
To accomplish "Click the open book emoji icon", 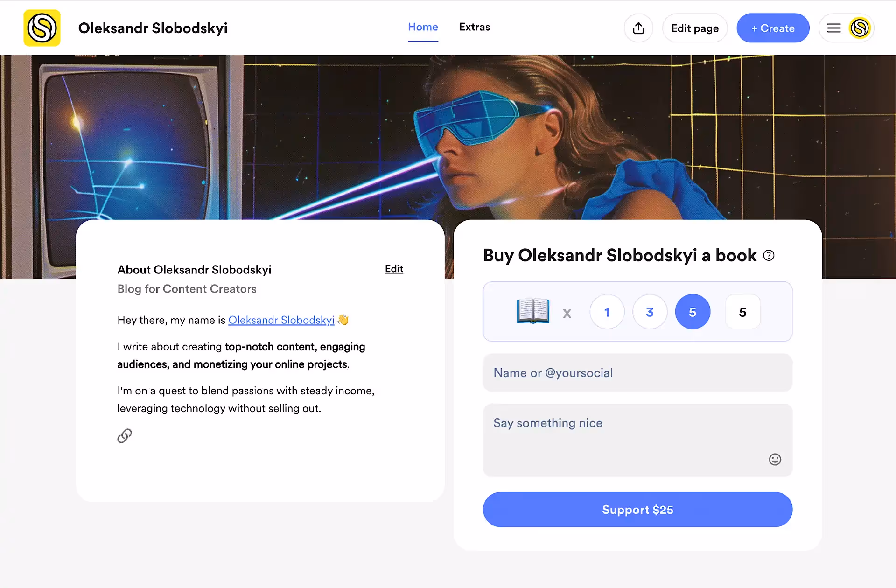I will point(533,311).
